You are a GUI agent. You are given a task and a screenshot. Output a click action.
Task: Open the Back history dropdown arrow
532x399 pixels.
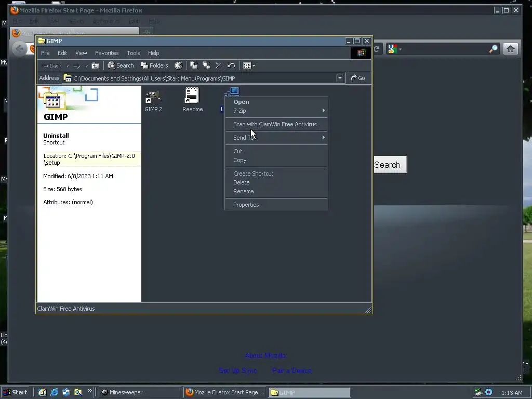pyautogui.click(x=68, y=66)
